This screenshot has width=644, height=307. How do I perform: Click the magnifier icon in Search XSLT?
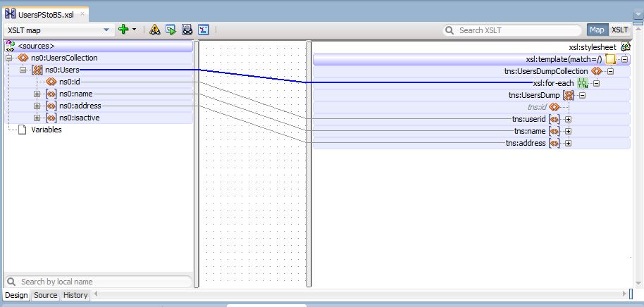tap(450, 30)
